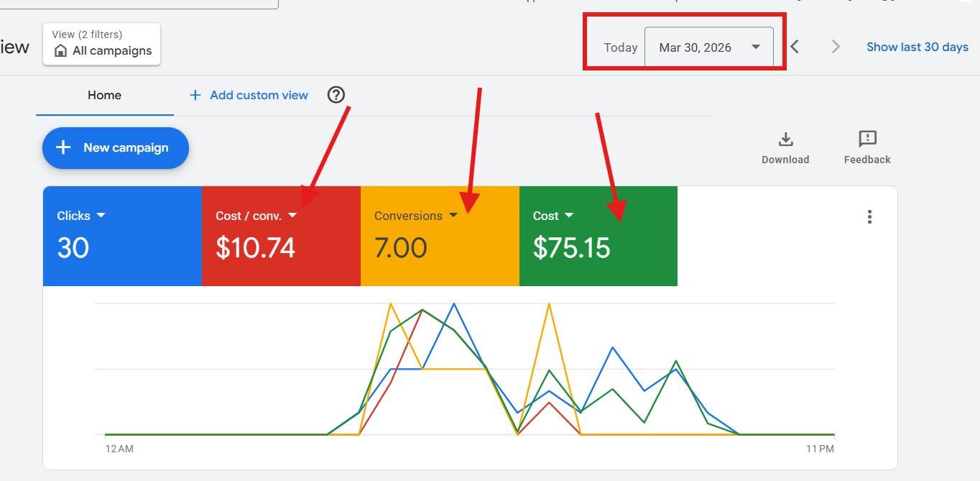This screenshot has height=481, width=980.
Task: Select the green scorecard value $75.15
Action: (x=572, y=248)
